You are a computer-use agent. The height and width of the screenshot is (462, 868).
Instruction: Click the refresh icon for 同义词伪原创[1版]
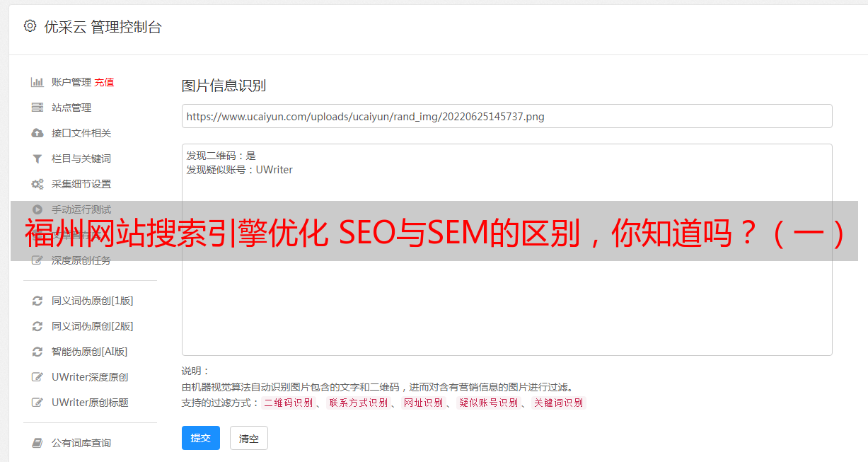(37, 301)
